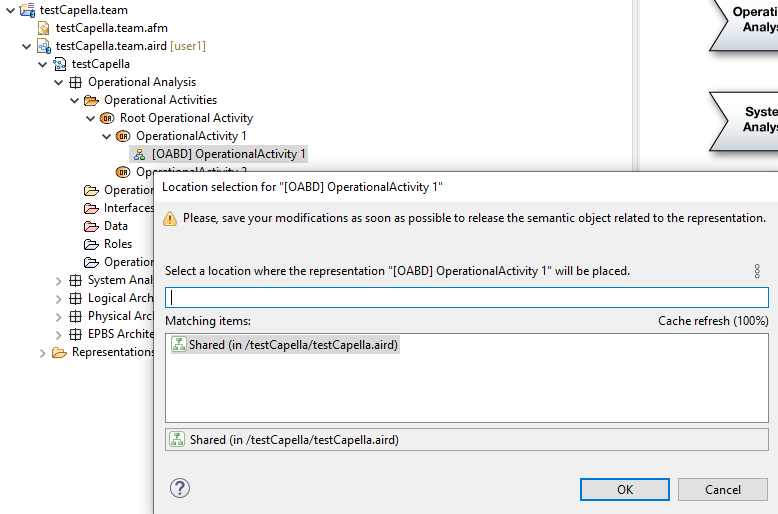Collapse the Root Operational Activity node

point(91,118)
